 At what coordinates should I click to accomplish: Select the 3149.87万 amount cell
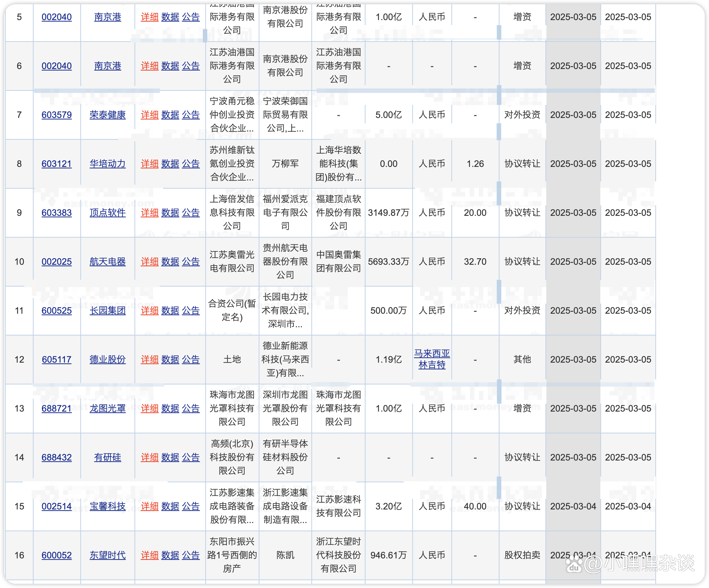389,213
